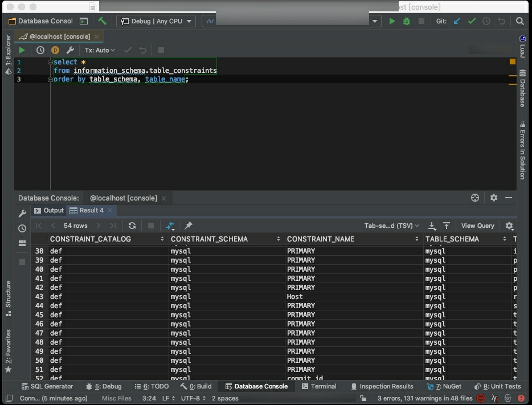This screenshot has width=532, height=405.
Task: Collapse the fold marker at line 1
Action: tap(50, 62)
